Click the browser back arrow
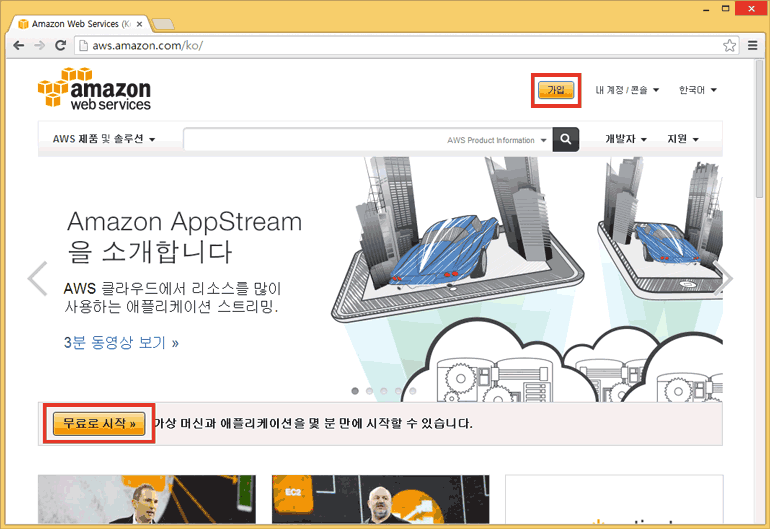The image size is (770, 529). pos(19,46)
